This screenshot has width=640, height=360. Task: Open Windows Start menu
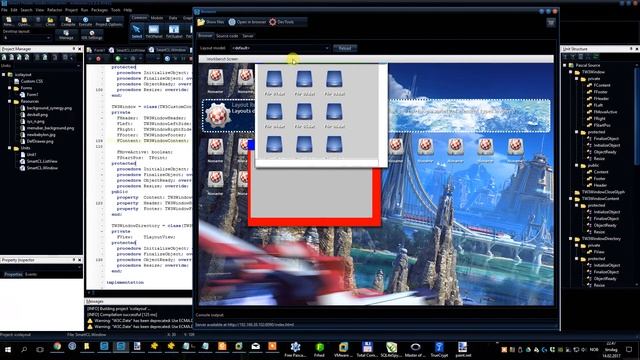click(7, 349)
